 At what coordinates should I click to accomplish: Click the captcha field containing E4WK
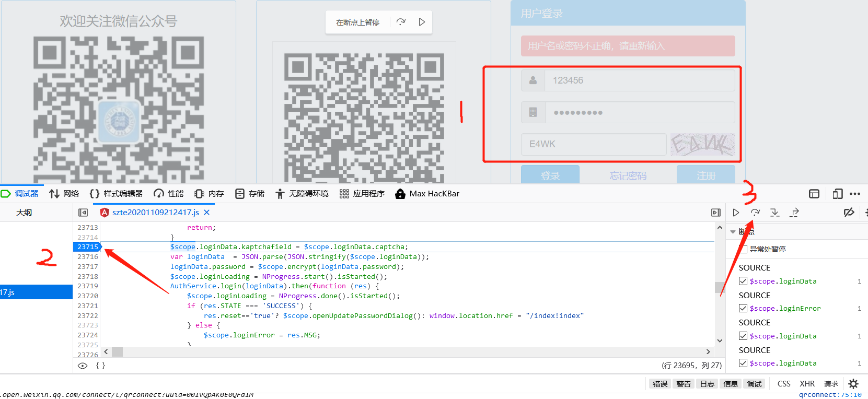[594, 144]
